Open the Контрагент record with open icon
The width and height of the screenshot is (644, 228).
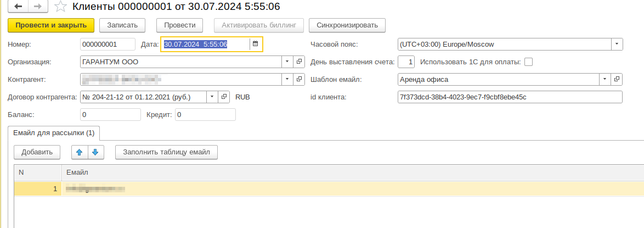point(299,80)
